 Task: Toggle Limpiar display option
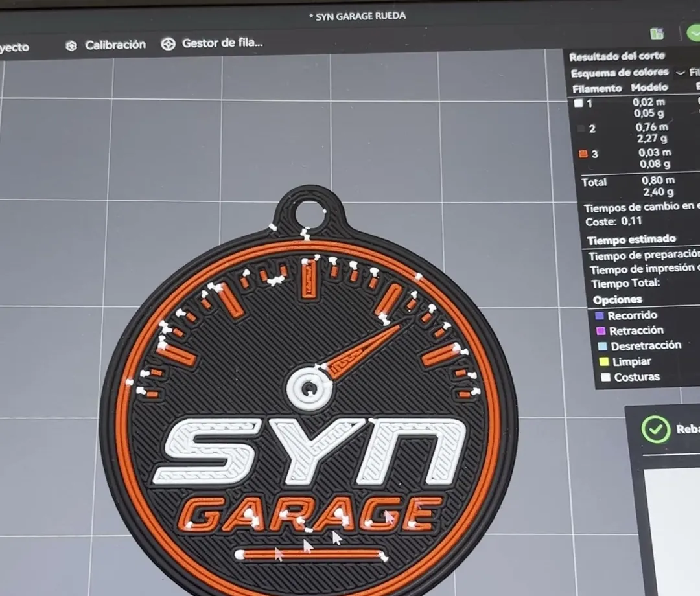click(603, 361)
